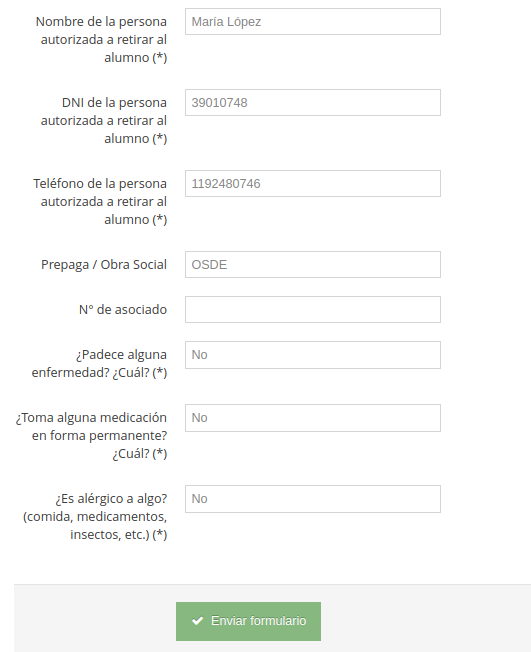The height and width of the screenshot is (652, 531).
Task: Click the checkmark icon on Enviar formulario
Action: [x=198, y=621]
